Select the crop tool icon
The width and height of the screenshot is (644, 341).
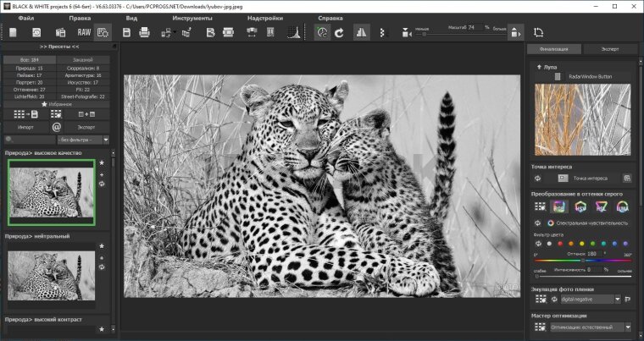539,33
